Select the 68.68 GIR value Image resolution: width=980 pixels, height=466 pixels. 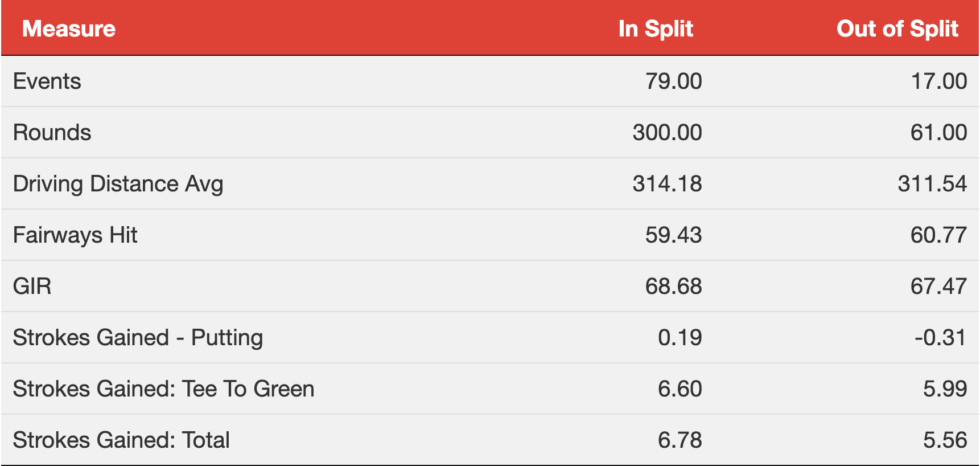(674, 286)
